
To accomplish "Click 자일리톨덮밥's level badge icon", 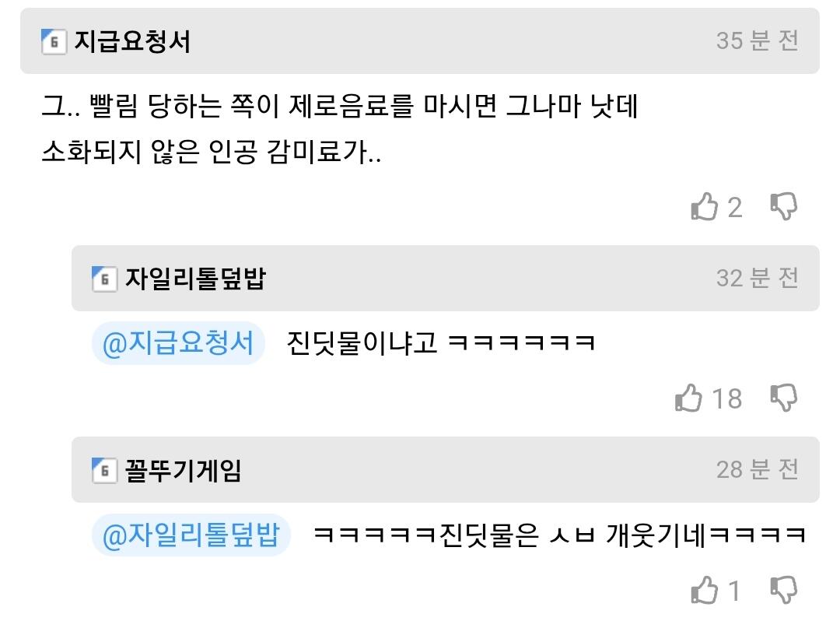I will [x=104, y=279].
